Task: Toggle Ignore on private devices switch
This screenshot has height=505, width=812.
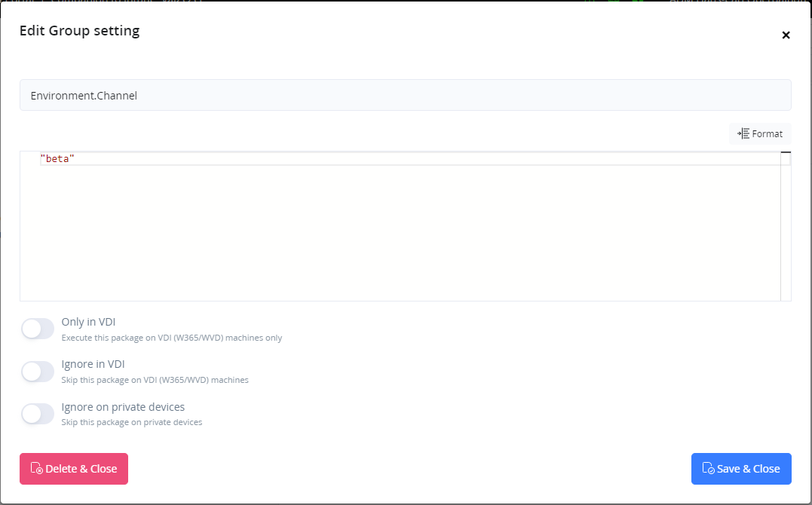Action: [38, 414]
